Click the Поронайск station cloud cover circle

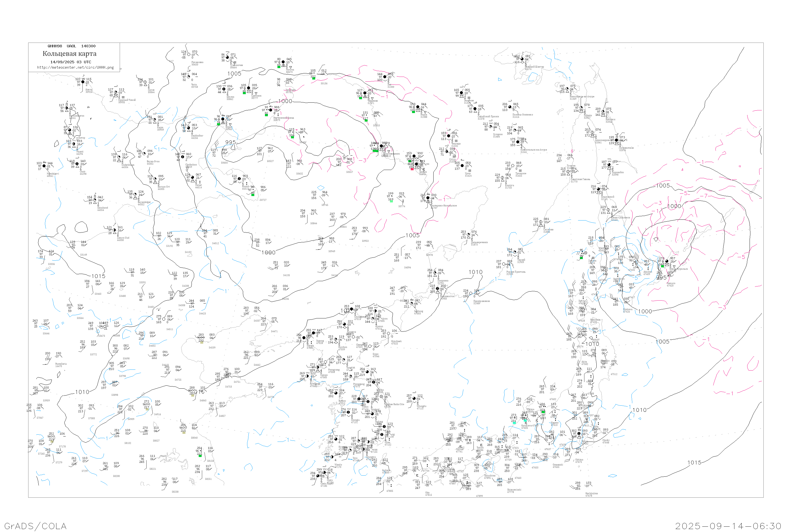(x=609, y=165)
